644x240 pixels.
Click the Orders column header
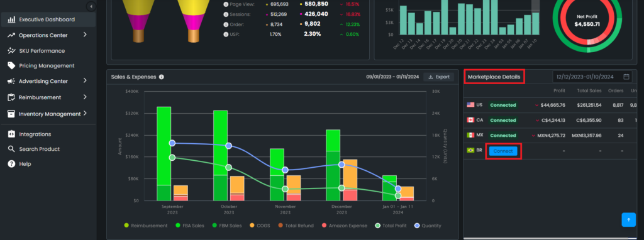click(616, 90)
